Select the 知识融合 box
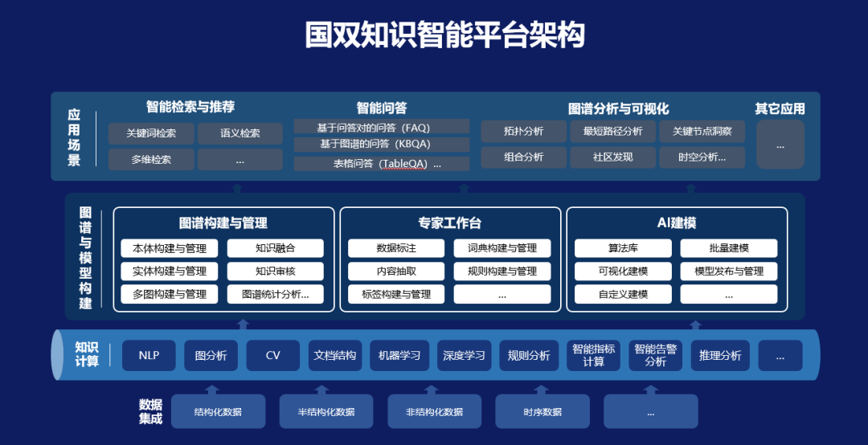868x445 pixels. [276, 248]
